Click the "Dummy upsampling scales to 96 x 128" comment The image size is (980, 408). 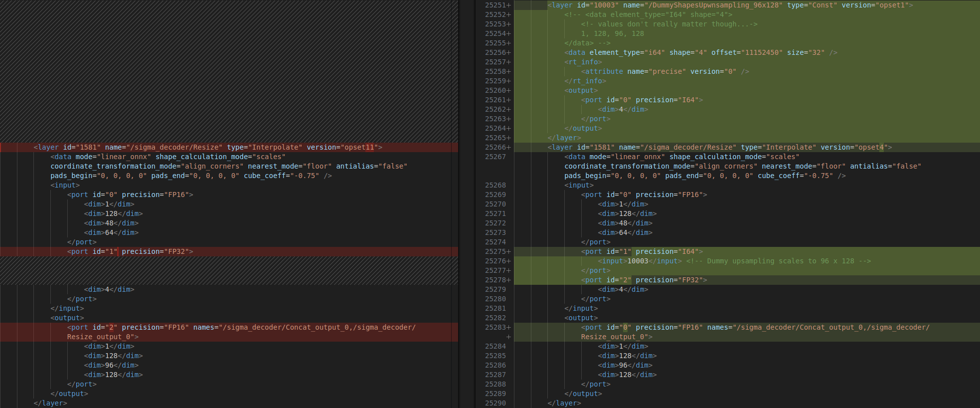(x=779, y=261)
